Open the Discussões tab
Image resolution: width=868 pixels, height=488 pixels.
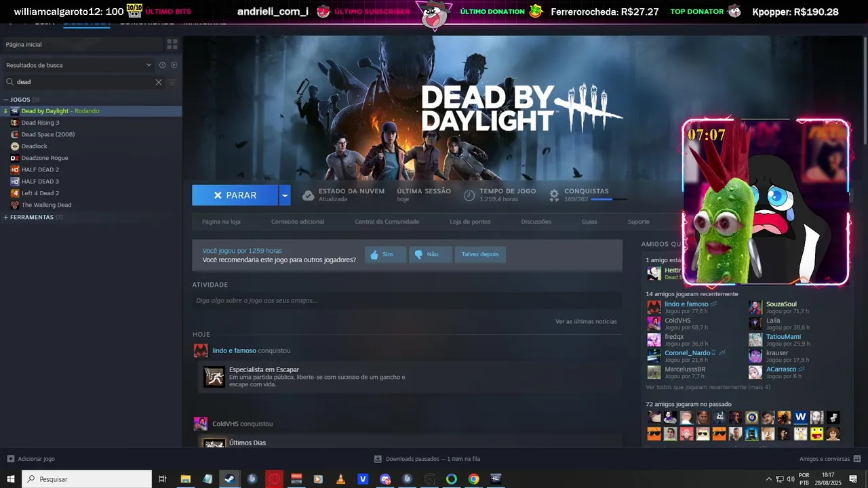(536, 222)
